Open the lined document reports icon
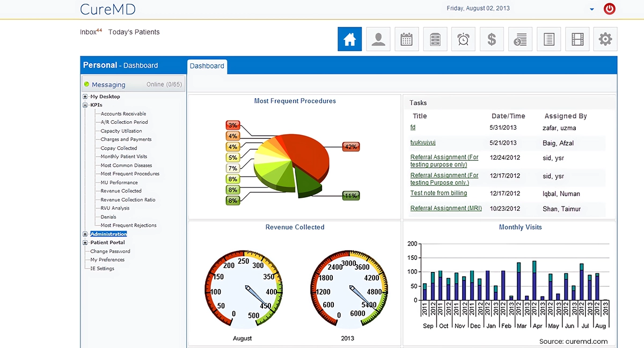Viewport: 644px width, 348px height. click(548, 39)
